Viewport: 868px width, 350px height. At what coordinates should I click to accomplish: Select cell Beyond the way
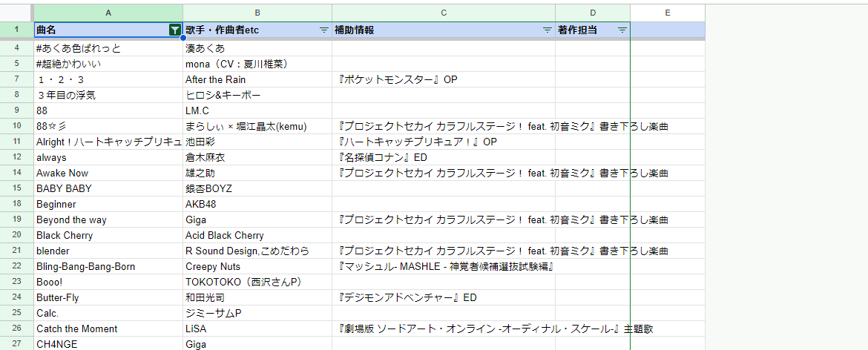pyautogui.click(x=108, y=219)
